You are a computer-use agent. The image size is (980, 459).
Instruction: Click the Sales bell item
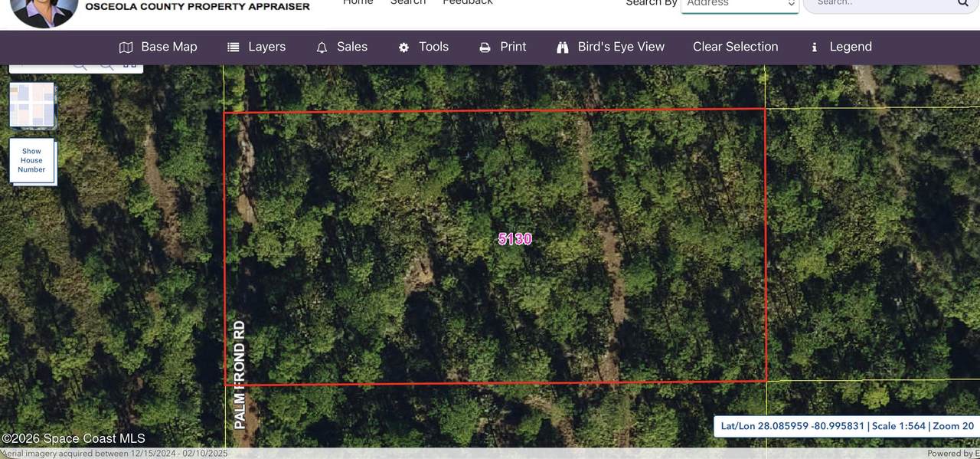[341, 47]
